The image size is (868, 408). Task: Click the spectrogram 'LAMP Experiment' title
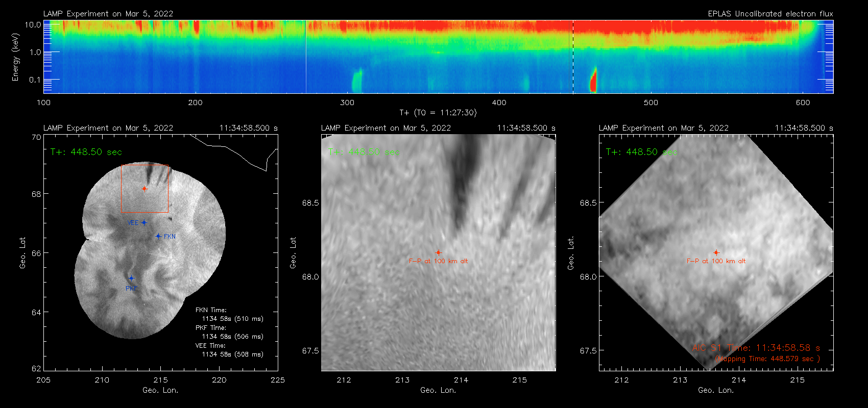(108, 14)
